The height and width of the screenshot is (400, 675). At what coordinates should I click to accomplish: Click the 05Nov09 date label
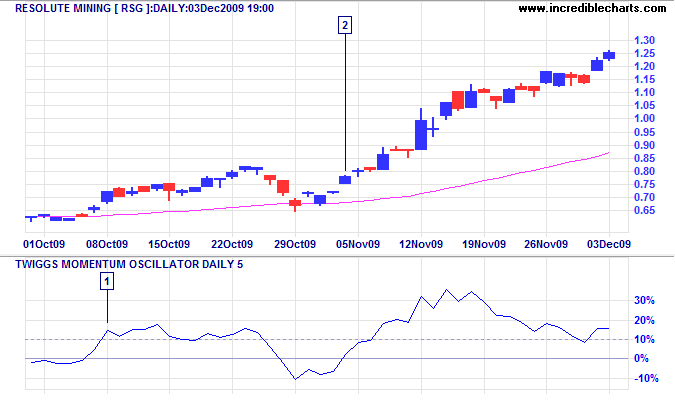[358, 244]
